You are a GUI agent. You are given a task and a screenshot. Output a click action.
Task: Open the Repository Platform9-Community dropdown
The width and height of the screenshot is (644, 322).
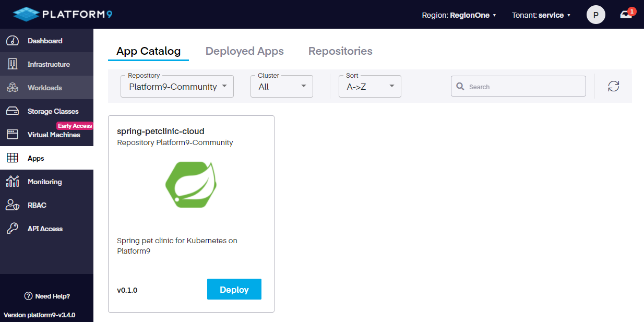coord(177,87)
